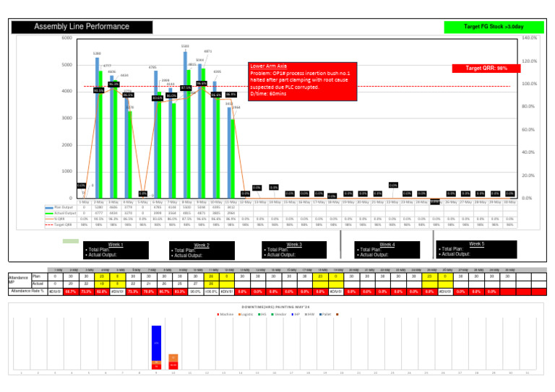Screen dimensions: 555x392
Task: Click the orange % QRR legend key
Action: pyautogui.click(x=49, y=219)
